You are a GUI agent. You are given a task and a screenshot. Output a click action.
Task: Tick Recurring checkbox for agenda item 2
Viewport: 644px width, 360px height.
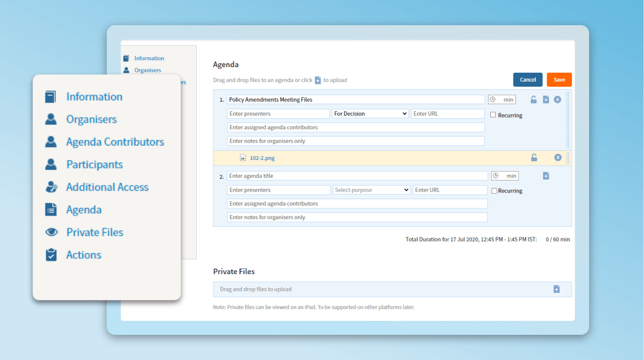coord(494,191)
